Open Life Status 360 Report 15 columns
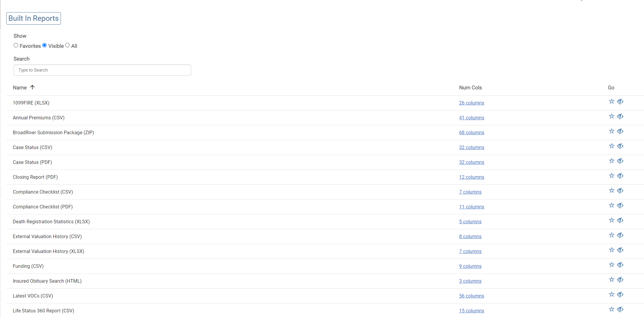The image size is (644, 318). [x=472, y=311]
